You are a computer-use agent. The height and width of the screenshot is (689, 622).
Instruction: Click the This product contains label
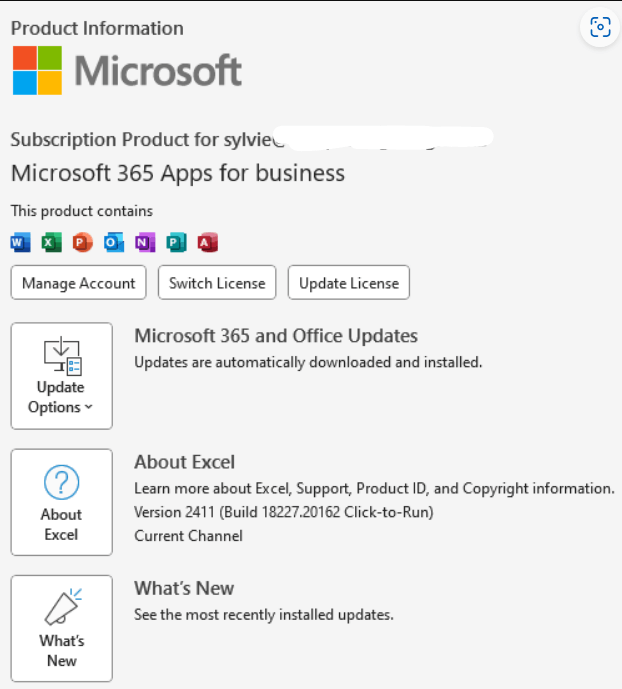[x=82, y=211]
